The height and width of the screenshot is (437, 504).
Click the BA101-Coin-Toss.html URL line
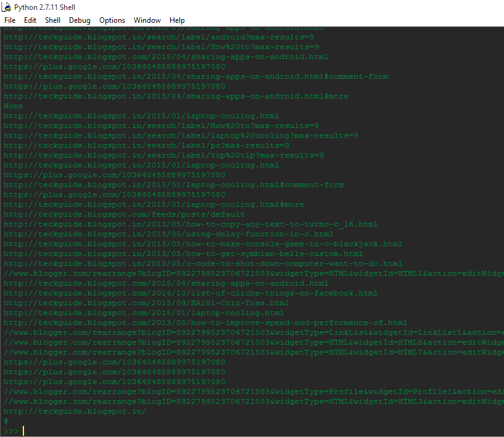146,303
